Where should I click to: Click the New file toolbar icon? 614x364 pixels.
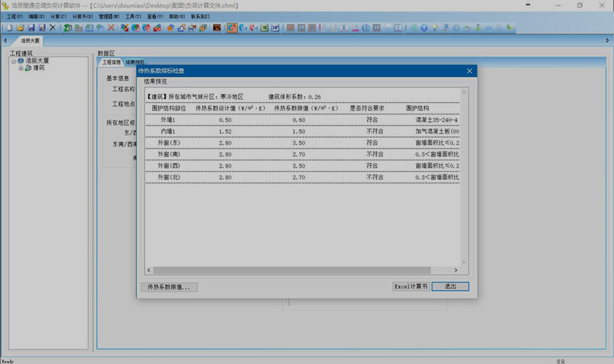point(10,28)
